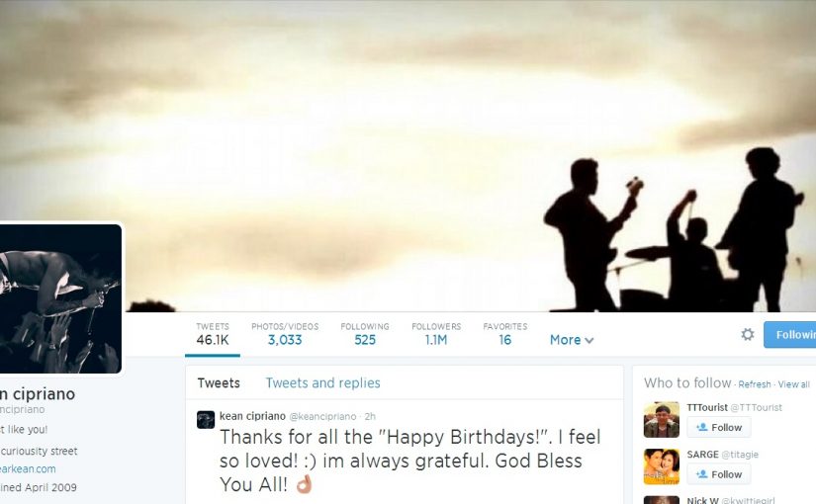The width and height of the screenshot is (816, 504).
Task: Expand the More dropdown
Action: pyautogui.click(x=572, y=340)
